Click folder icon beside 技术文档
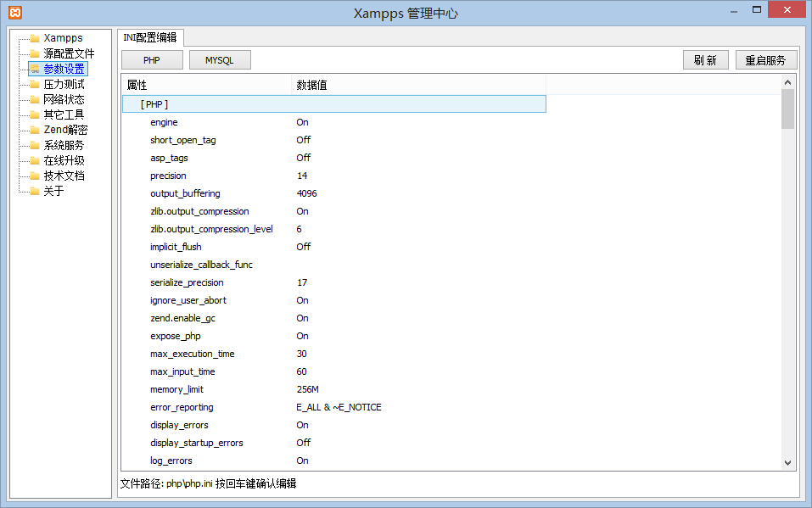Viewport: 812px width, 508px height. coord(35,176)
